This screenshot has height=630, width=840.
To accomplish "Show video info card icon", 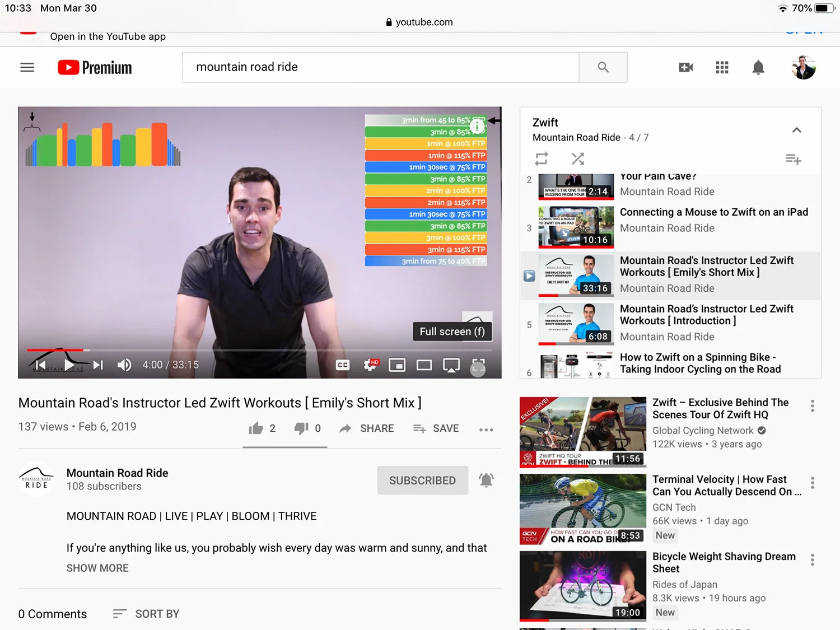I will tap(477, 127).
